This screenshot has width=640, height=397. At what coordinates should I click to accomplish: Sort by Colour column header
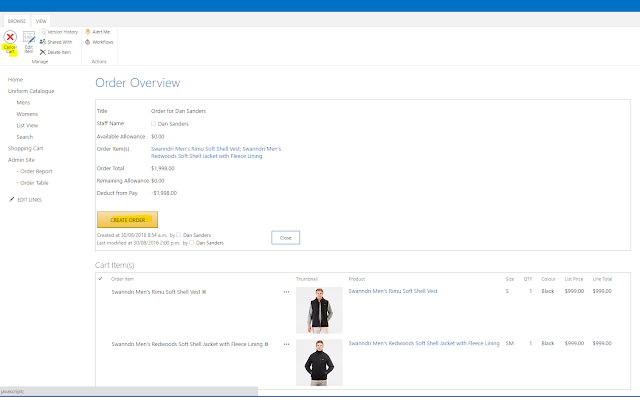(x=548, y=279)
